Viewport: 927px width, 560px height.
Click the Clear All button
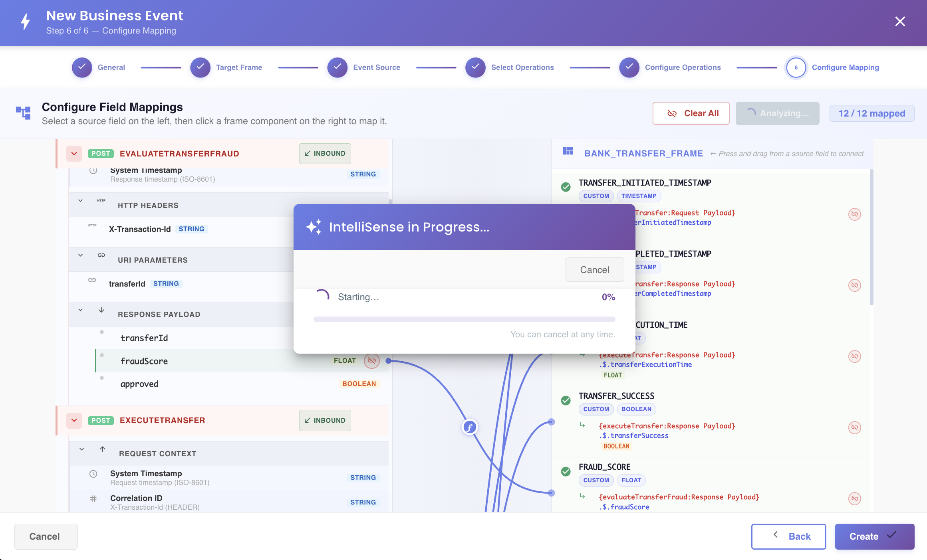tap(691, 113)
